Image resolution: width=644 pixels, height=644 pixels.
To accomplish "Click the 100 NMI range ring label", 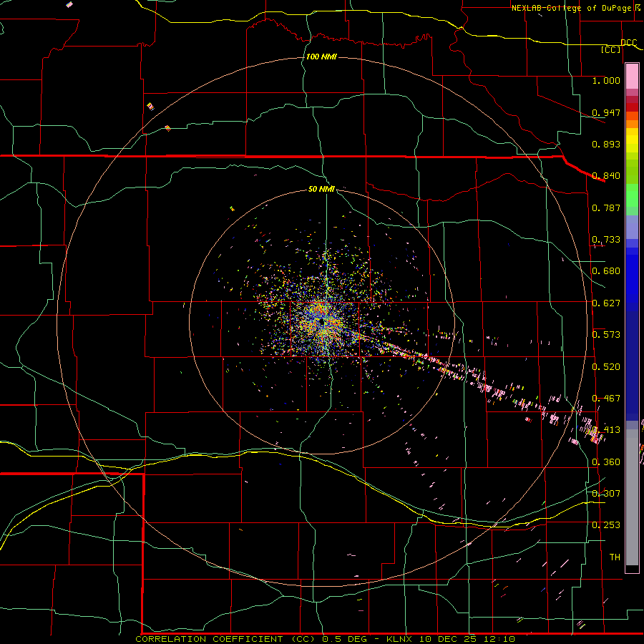I will point(321,57).
